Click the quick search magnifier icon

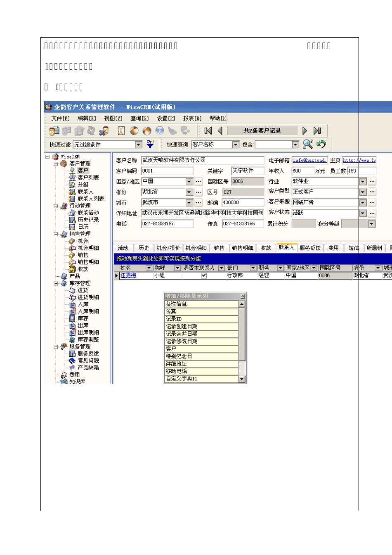[307, 144]
